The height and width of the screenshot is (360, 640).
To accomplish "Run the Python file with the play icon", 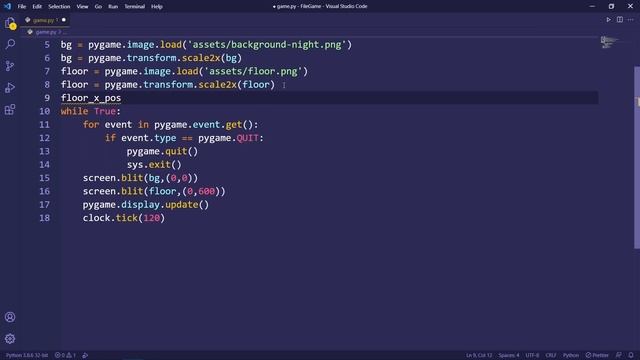I will [x=609, y=20].
